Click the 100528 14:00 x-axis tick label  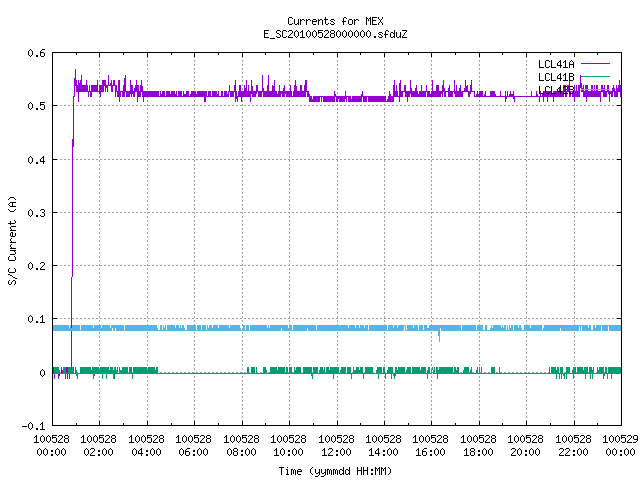coord(383,446)
